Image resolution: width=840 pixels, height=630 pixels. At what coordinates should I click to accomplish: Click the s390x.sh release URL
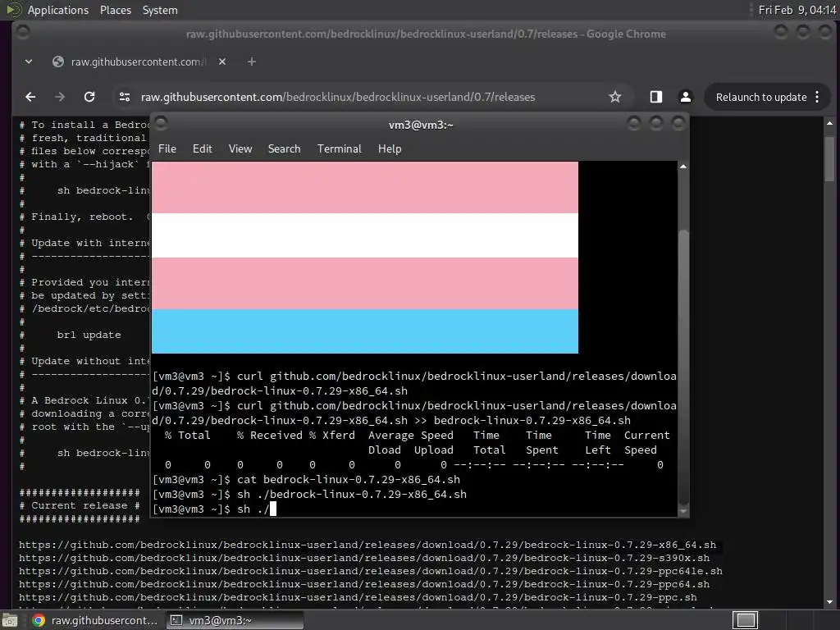364,558
